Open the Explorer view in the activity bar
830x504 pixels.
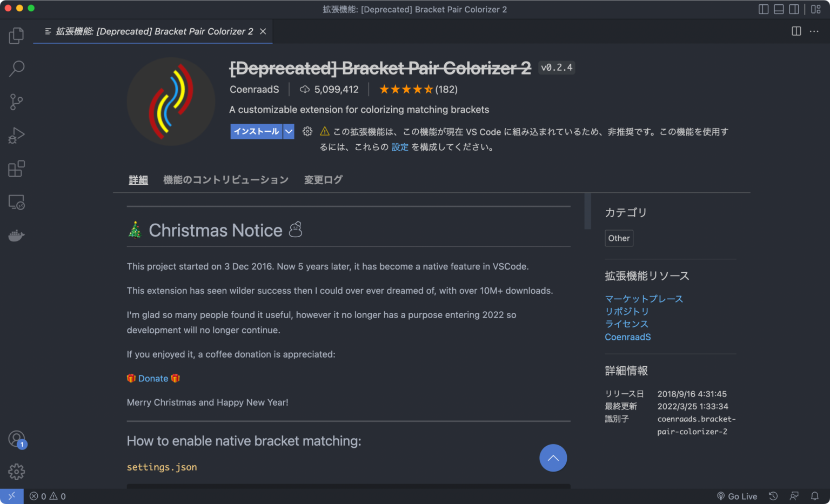pos(16,35)
